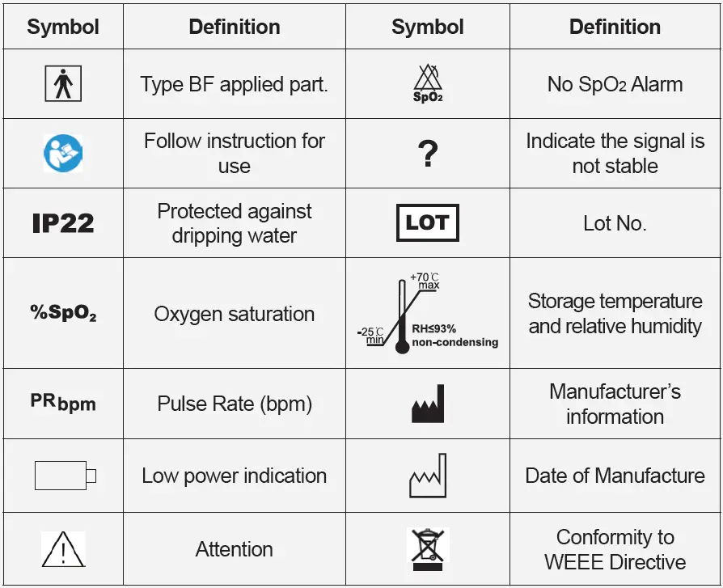Click the rightmost Definition column header
Image resolution: width=723 pixels, height=588 pixels.
(x=615, y=27)
